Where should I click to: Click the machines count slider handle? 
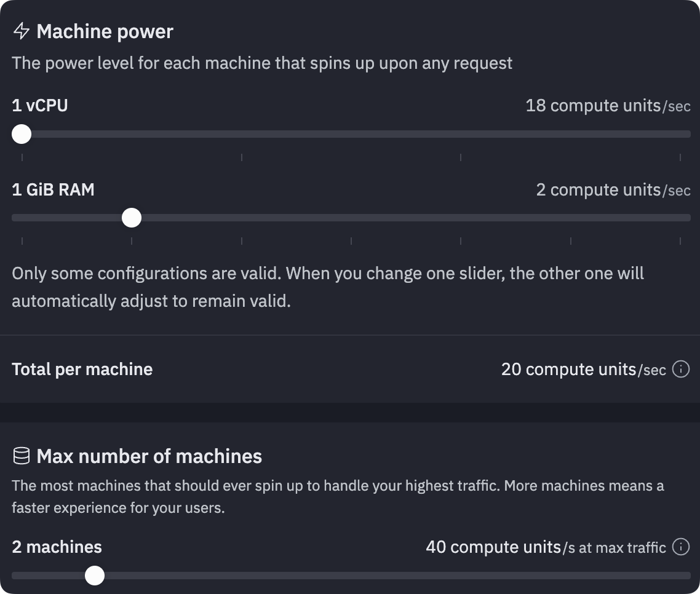tap(95, 576)
